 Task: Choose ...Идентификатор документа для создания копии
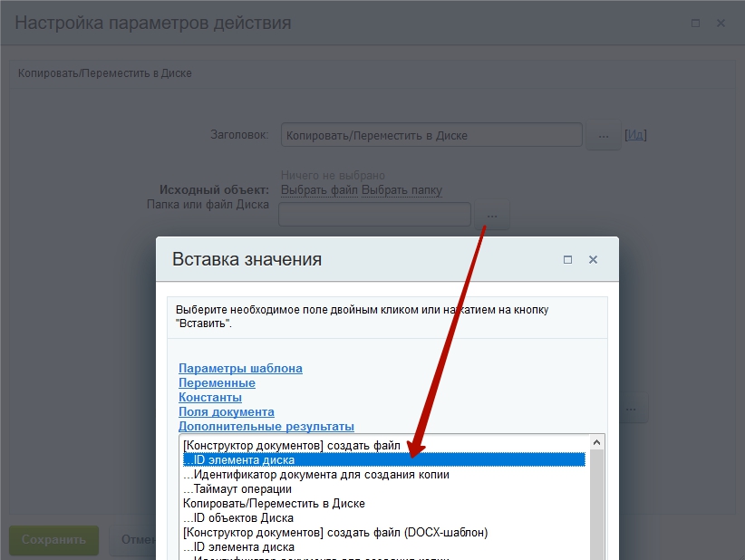click(315, 475)
